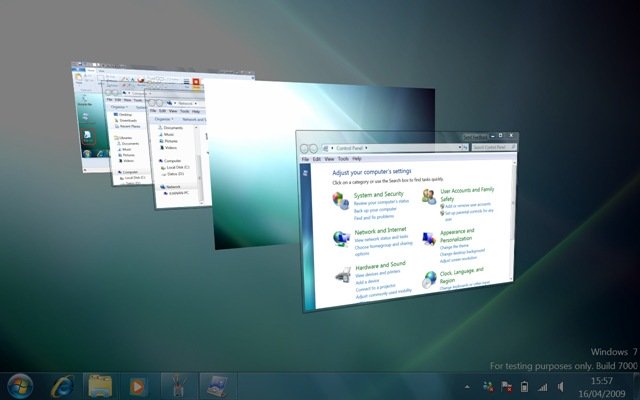Open Windows Explorer folder taskbar icon

click(x=100, y=386)
